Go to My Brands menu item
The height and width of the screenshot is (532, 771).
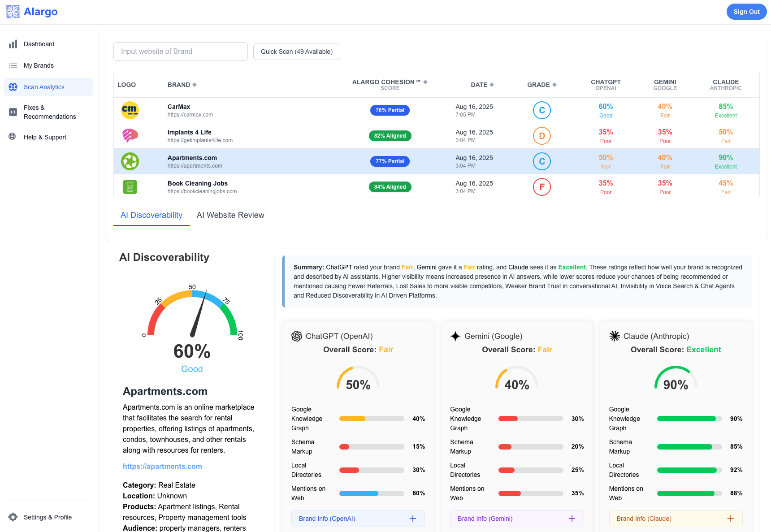pyautogui.click(x=48, y=65)
